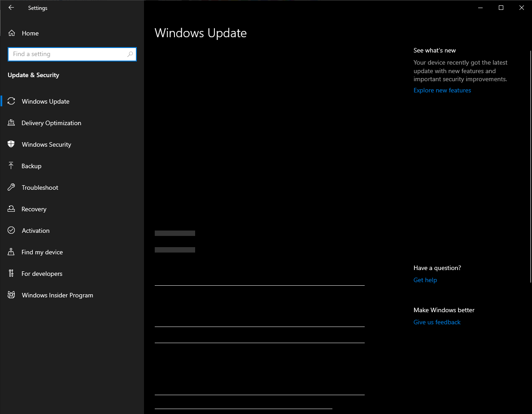
Task: Open the Home icon in sidebar
Action: point(12,33)
